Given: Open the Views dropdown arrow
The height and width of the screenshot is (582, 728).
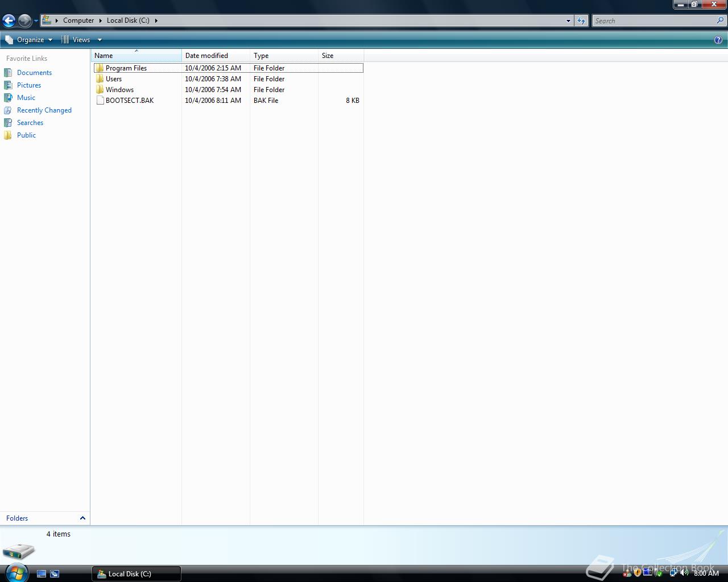Looking at the screenshot, I should 100,40.
